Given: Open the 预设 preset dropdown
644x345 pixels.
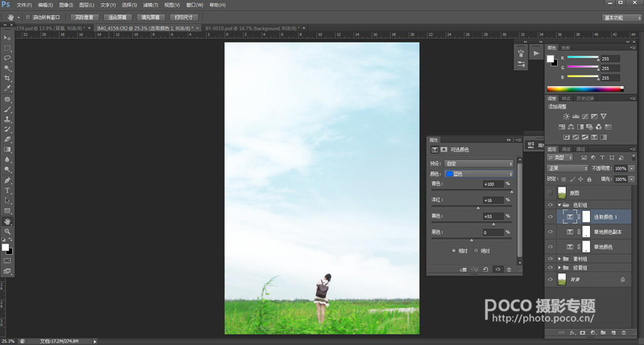Looking at the screenshot, I should point(479,163).
